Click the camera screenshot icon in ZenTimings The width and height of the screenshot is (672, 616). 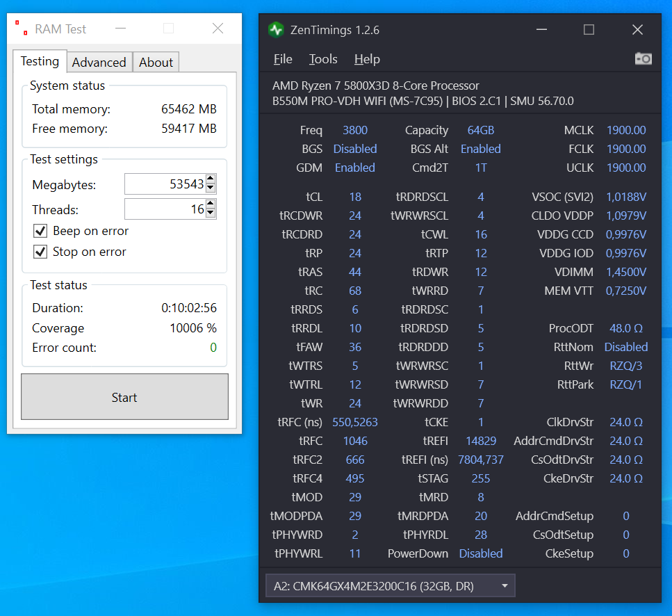point(643,58)
